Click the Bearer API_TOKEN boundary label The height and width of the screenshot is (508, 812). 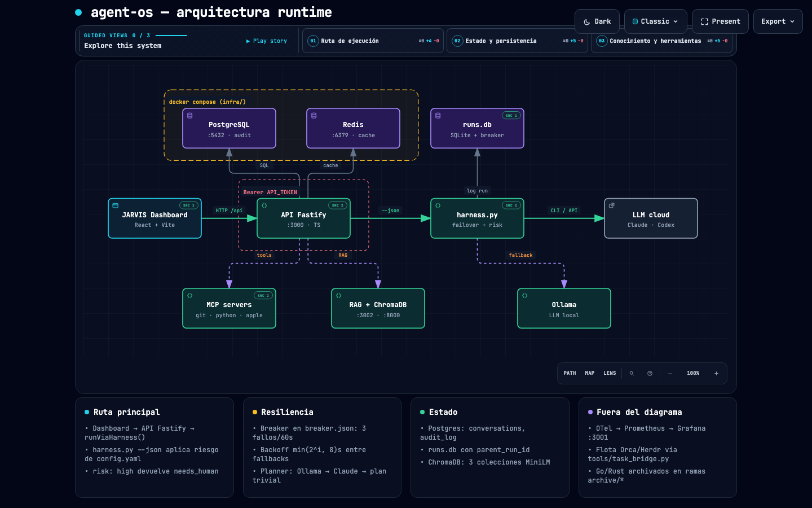coord(270,192)
